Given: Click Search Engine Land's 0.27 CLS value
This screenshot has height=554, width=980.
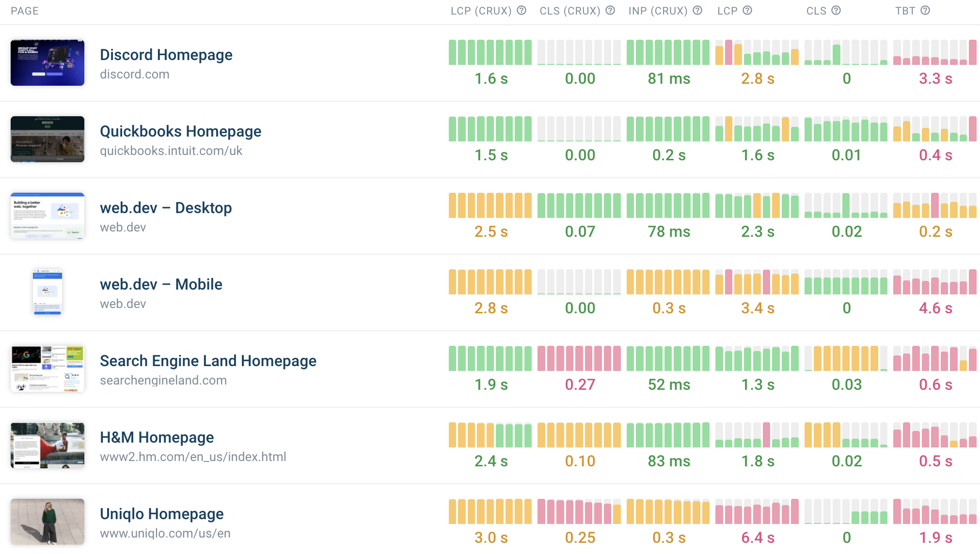Looking at the screenshot, I should point(580,385).
